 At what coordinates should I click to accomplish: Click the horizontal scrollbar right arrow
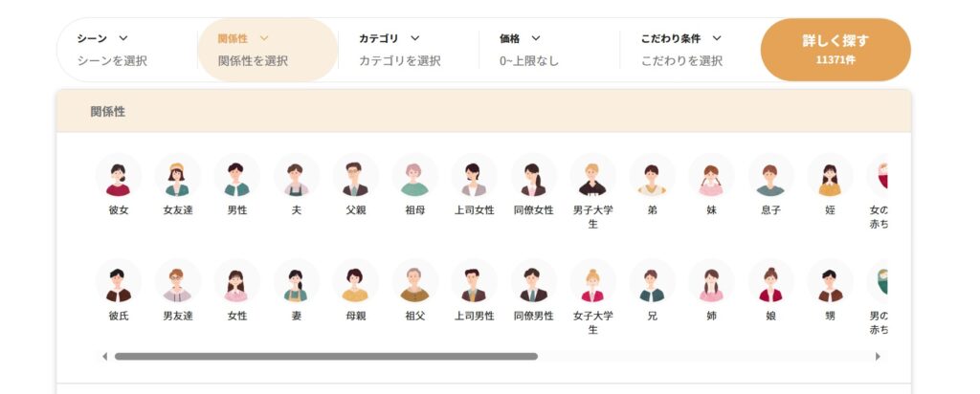click(x=878, y=357)
